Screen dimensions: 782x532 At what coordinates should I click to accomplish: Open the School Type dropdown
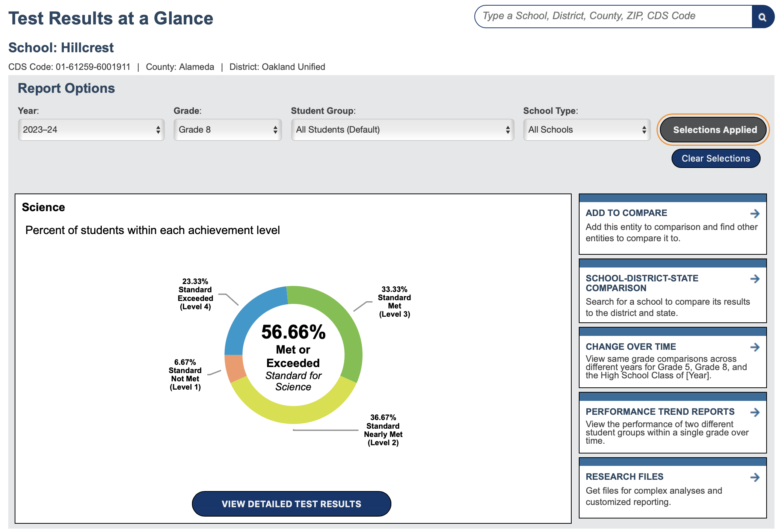point(587,130)
